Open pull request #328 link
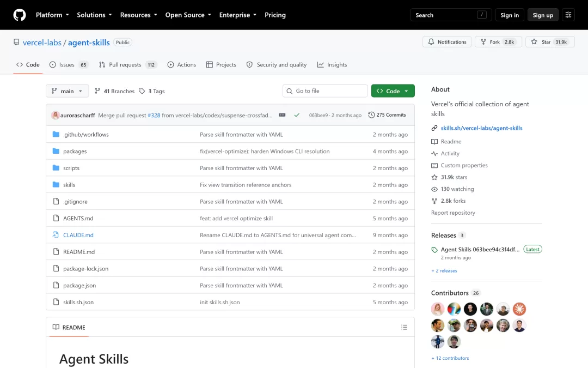This screenshot has width=588, height=368. tap(154, 115)
